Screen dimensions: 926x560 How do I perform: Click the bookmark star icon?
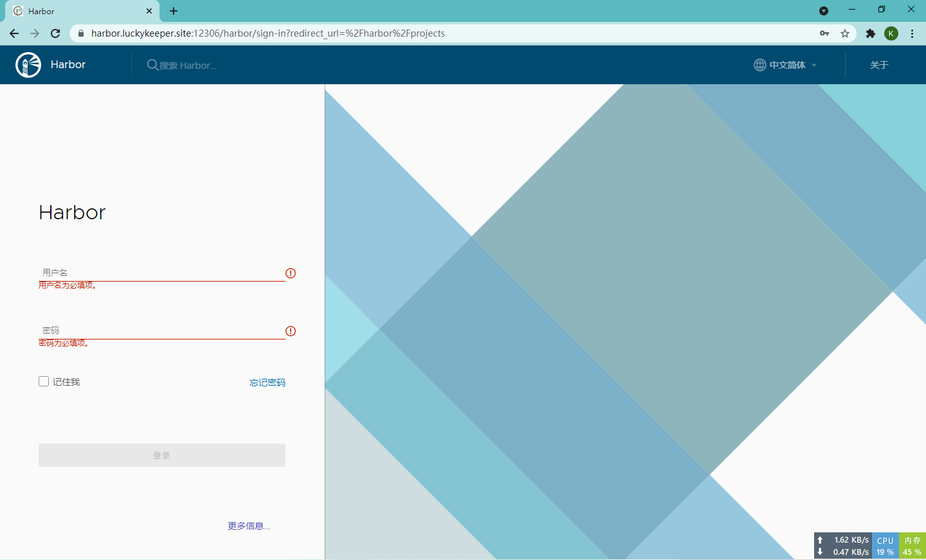(844, 33)
